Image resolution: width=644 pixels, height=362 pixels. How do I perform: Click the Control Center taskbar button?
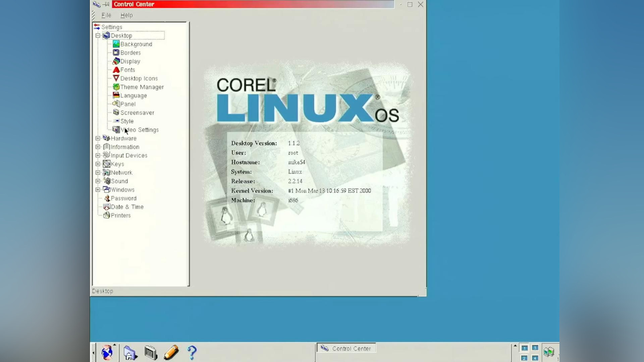346,348
